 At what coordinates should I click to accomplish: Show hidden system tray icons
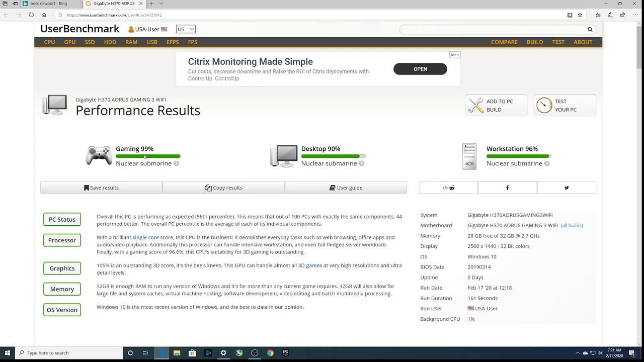[x=578, y=353]
